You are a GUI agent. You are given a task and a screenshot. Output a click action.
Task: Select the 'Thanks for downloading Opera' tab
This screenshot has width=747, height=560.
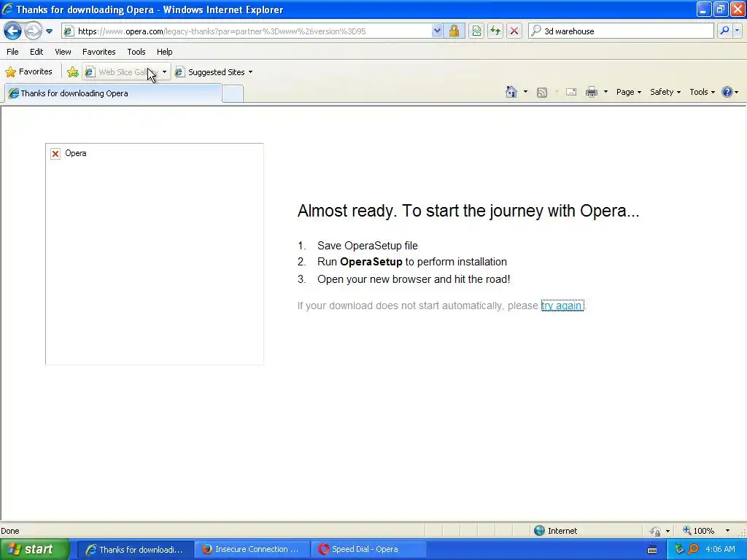pos(113,93)
